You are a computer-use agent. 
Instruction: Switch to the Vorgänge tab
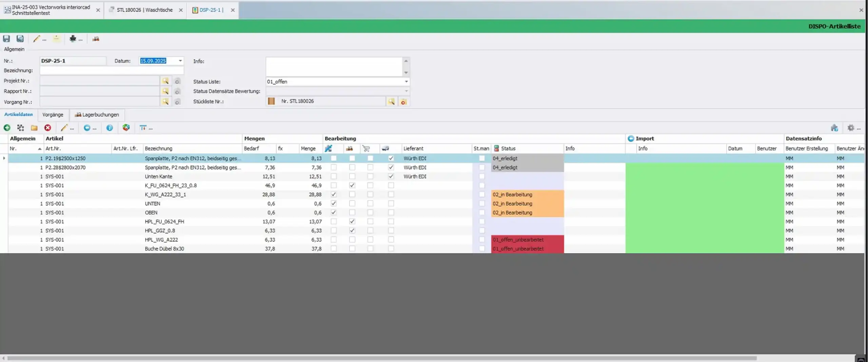[53, 115]
